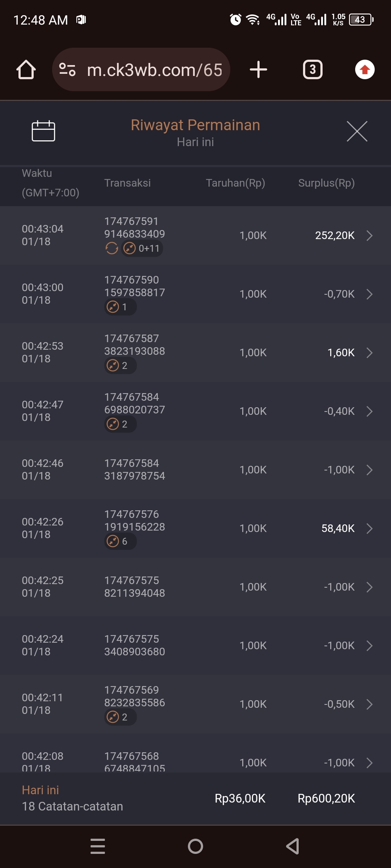Open the calendar date picker icon
The height and width of the screenshot is (868, 391).
tap(43, 131)
